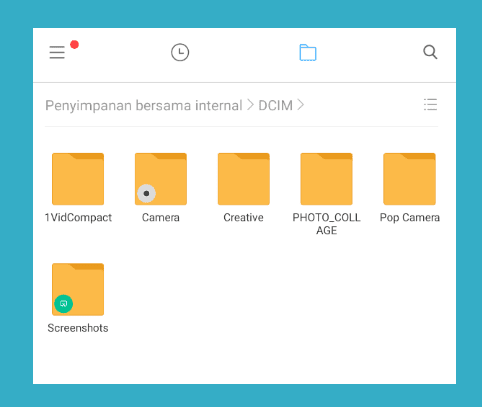
Task: Open the Creative folder
Action: [x=244, y=179]
